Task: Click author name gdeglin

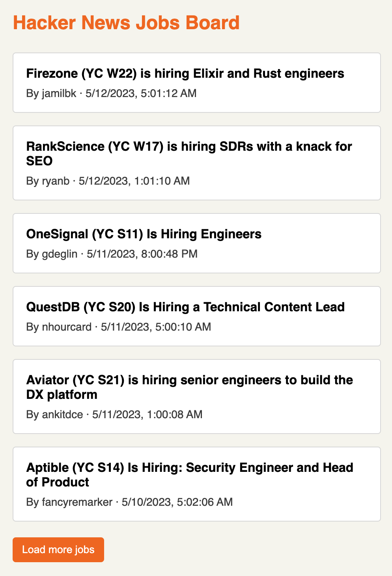Action: 60,254
